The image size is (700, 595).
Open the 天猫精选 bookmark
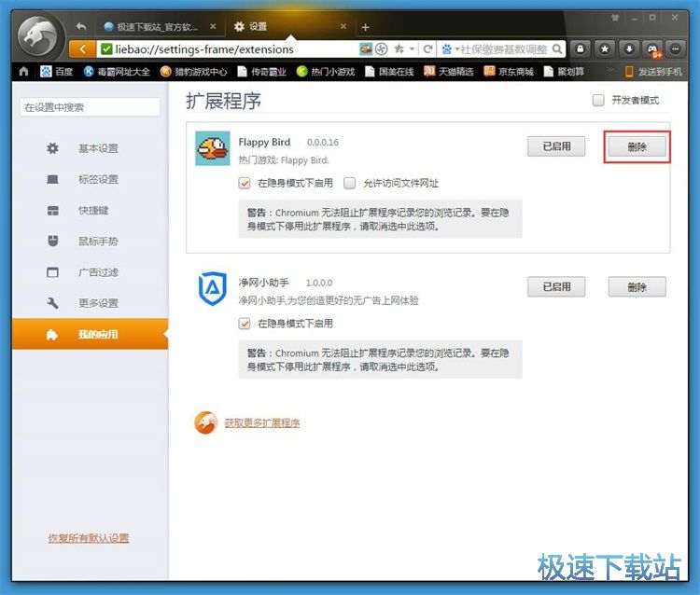click(x=449, y=72)
